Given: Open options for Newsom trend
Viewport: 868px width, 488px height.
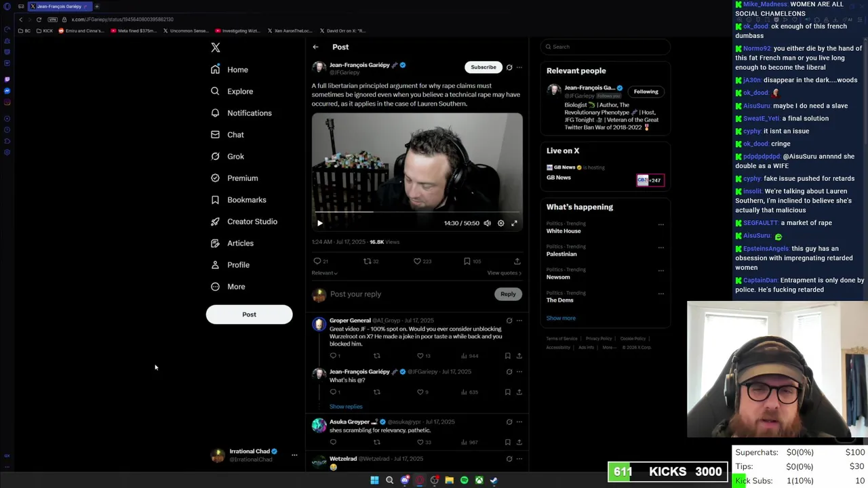Looking at the screenshot, I should tap(660, 270).
